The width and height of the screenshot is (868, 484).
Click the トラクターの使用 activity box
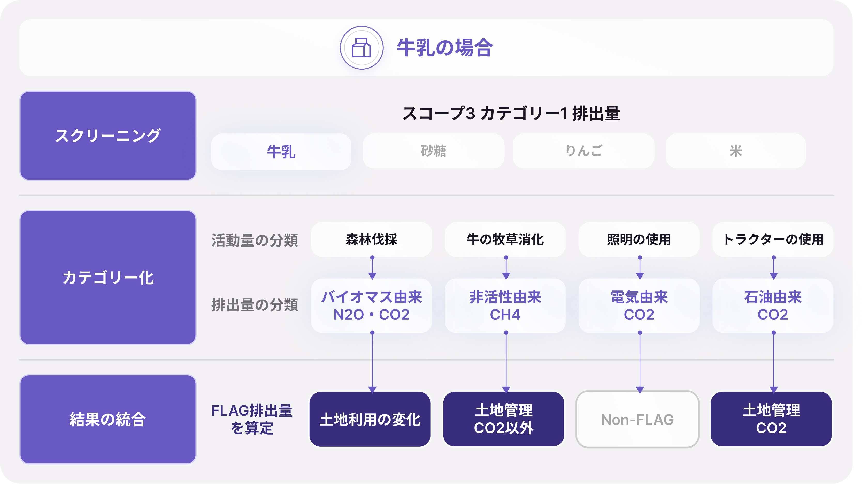773,240
